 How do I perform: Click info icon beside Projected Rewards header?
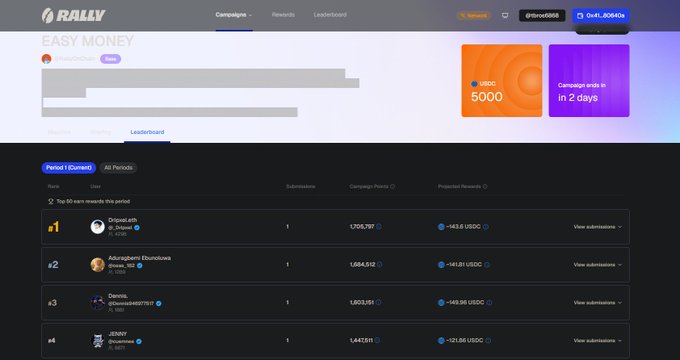(485, 187)
